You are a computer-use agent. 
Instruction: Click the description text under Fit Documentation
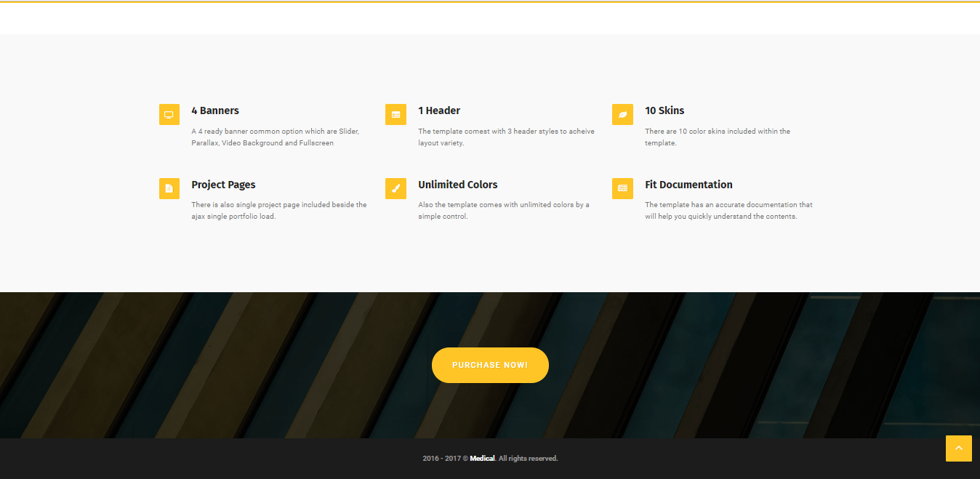click(728, 211)
